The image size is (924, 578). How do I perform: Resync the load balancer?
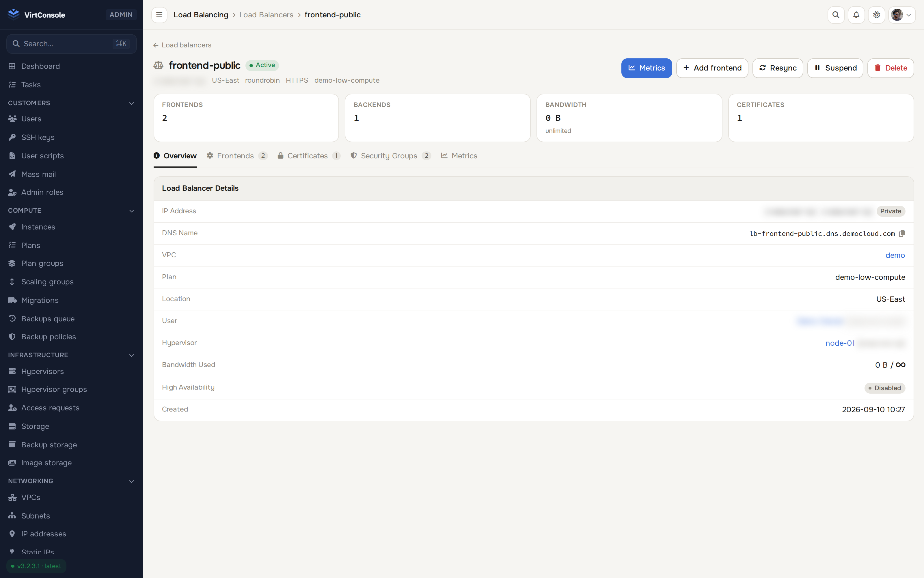coord(777,68)
